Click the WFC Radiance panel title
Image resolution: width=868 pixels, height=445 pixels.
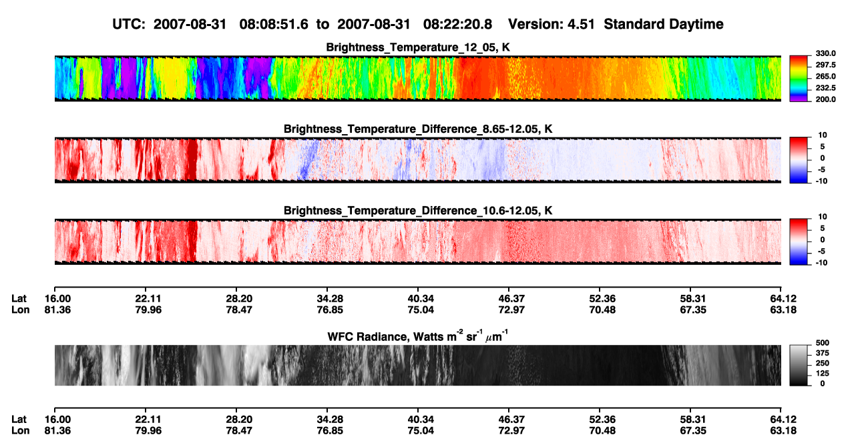click(418, 336)
